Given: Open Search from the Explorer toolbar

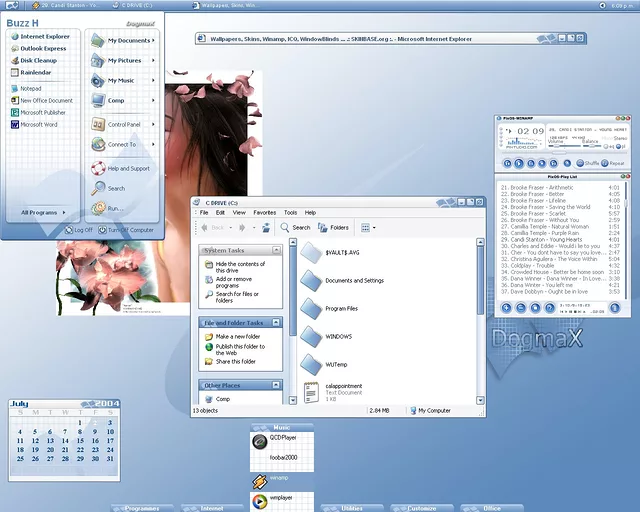Looking at the screenshot, I should pos(295,228).
